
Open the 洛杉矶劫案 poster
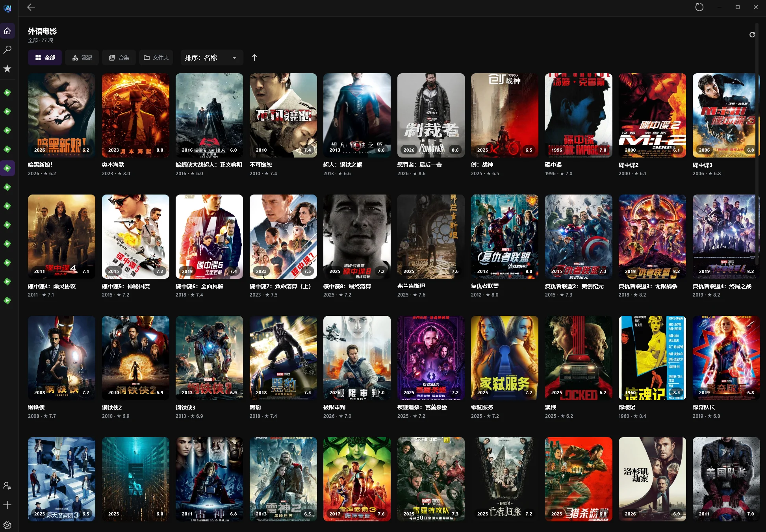pos(652,479)
